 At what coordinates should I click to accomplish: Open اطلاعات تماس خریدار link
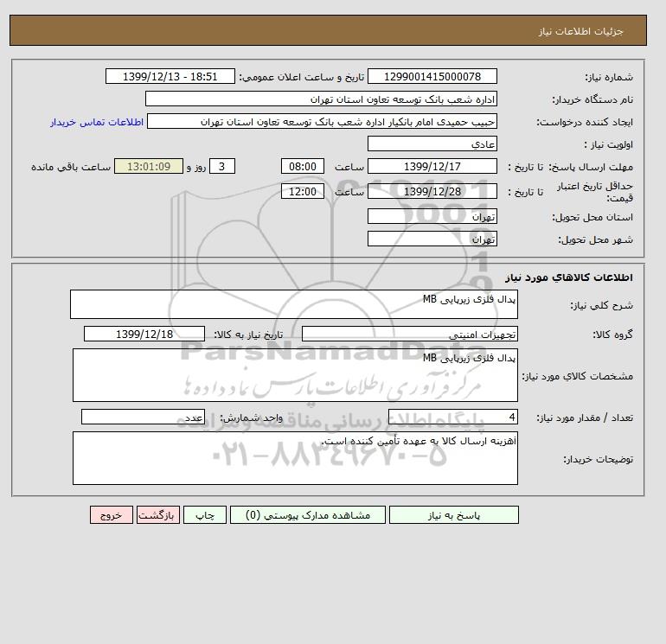[x=97, y=122]
